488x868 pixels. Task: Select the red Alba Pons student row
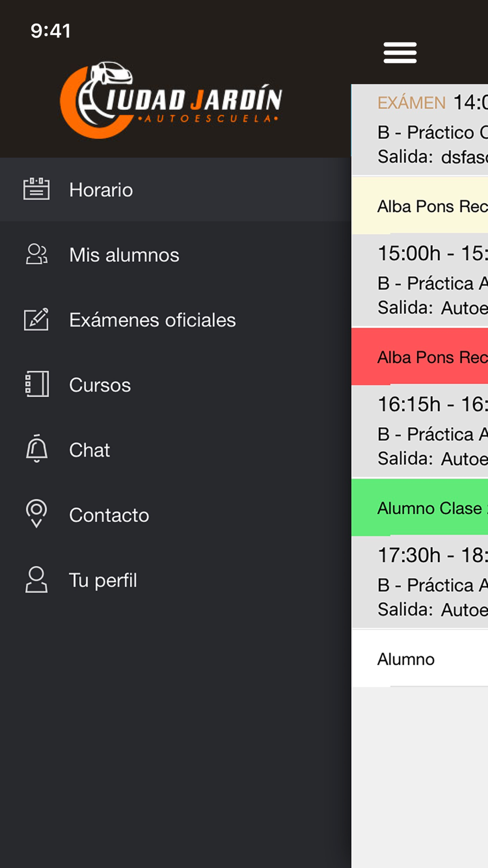(420, 356)
